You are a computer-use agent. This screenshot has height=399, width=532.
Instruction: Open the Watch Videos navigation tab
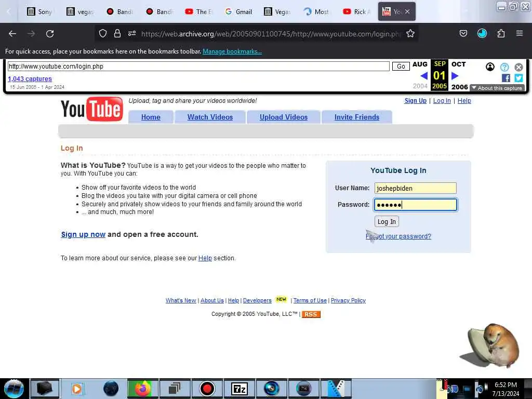click(210, 117)
